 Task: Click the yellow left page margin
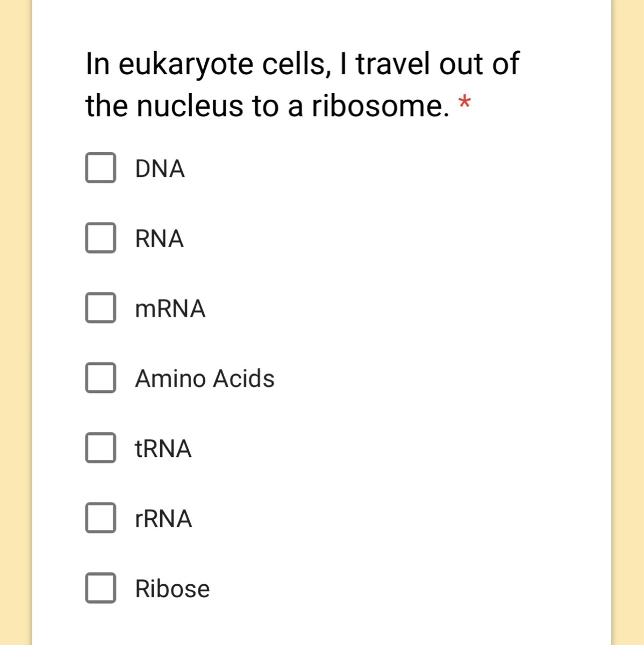coord(15,322)
